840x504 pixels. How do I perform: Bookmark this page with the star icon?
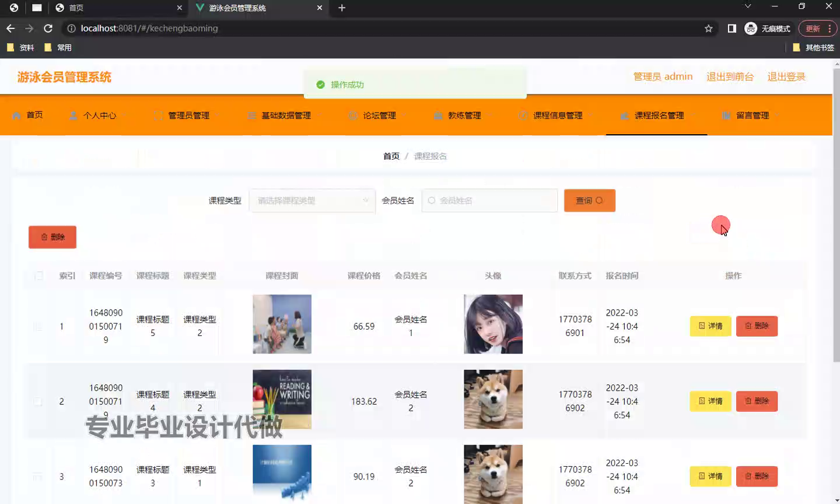coord(709,28)
